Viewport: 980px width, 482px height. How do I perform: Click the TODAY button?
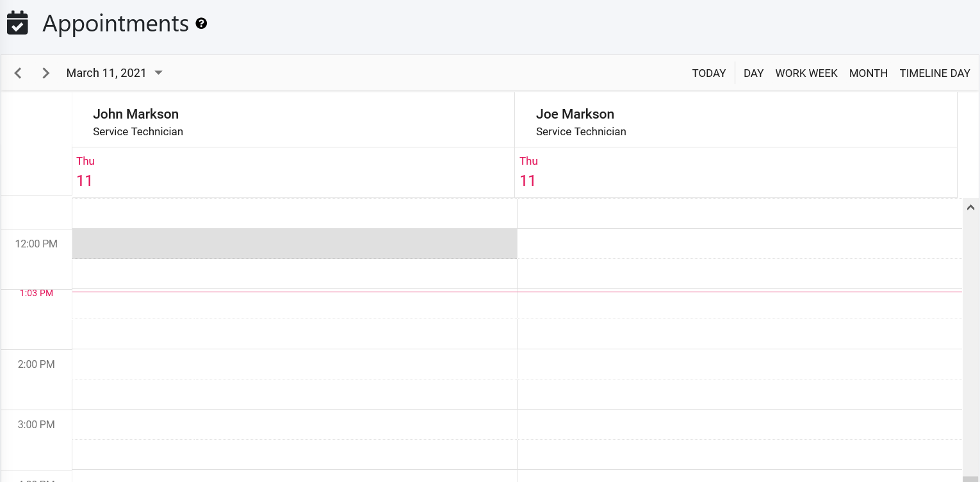coord(709,72)
